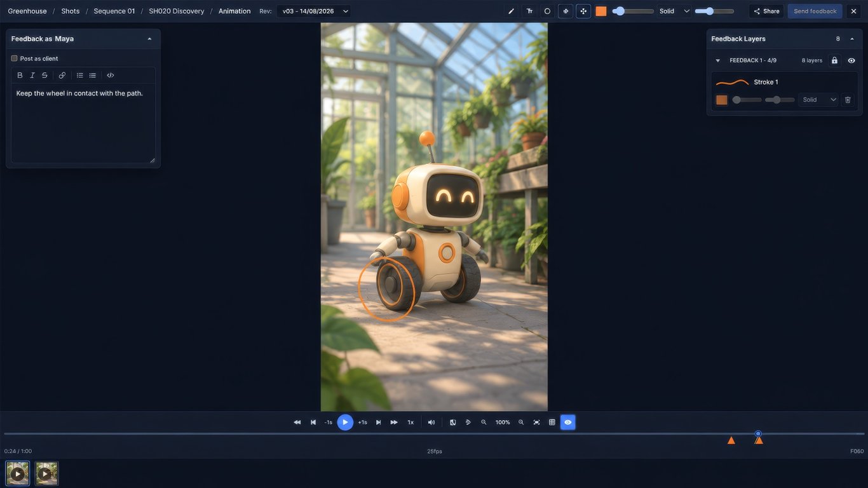Toggle italic text formatting
The height and width of the screenshot is (488, 868).
coord(32,75)
